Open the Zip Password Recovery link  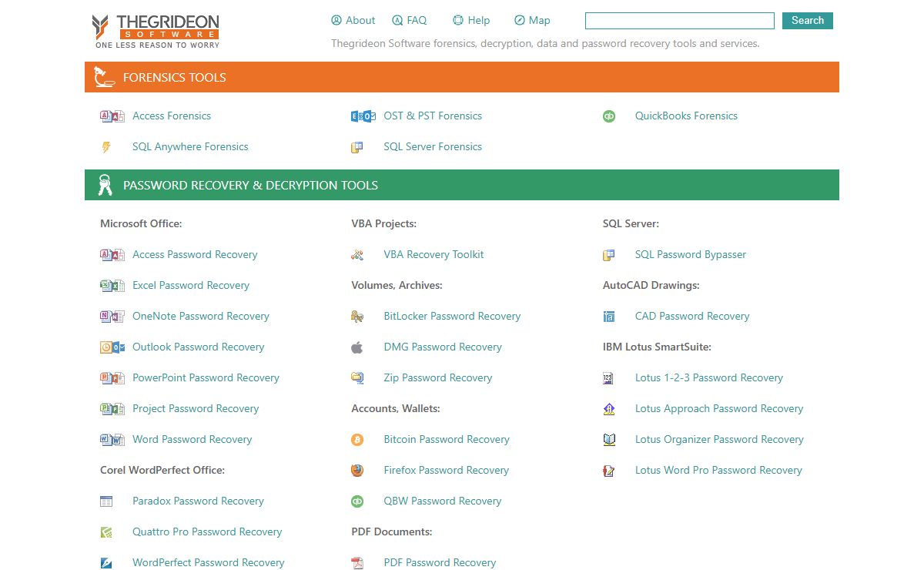pos(437,378)
